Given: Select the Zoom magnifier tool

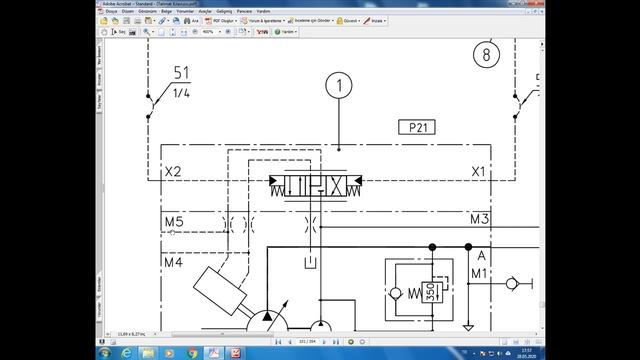Looking at the screenshot, I should click(x=146, y=32).
